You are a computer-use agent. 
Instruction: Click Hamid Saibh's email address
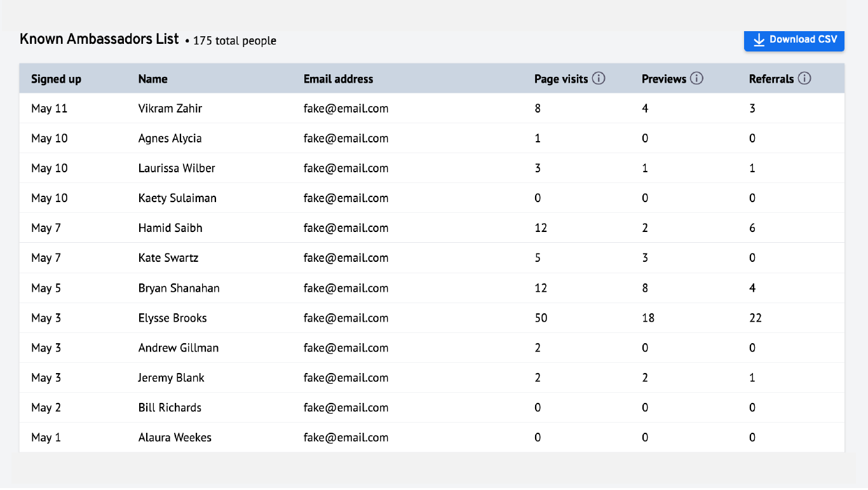pos(346,228)
